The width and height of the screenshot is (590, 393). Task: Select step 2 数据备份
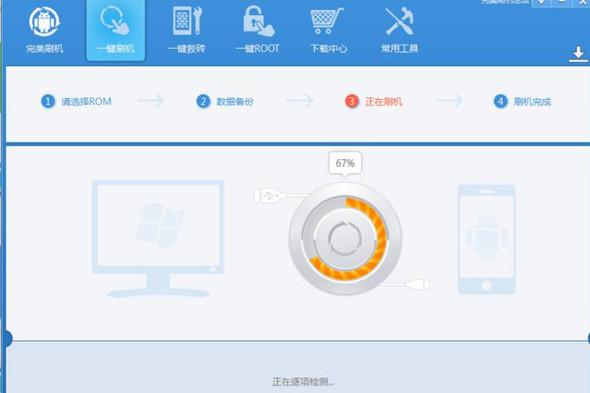[225, 101]
